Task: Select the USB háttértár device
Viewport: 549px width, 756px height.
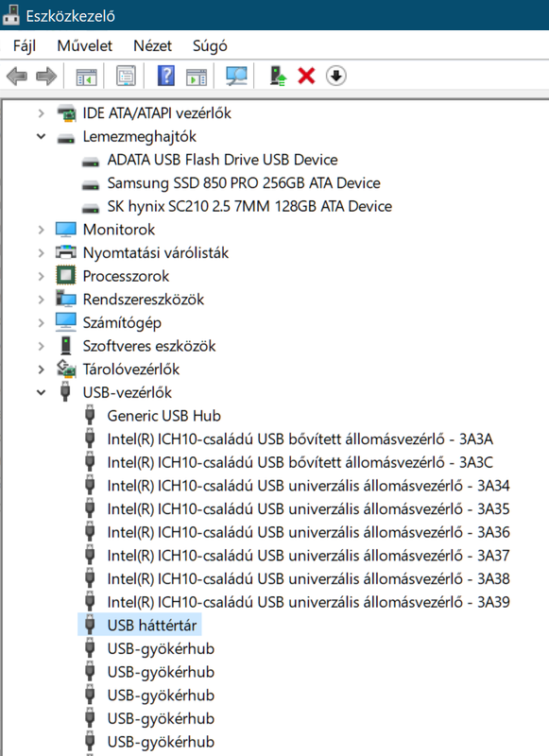Action: [152, 626]
